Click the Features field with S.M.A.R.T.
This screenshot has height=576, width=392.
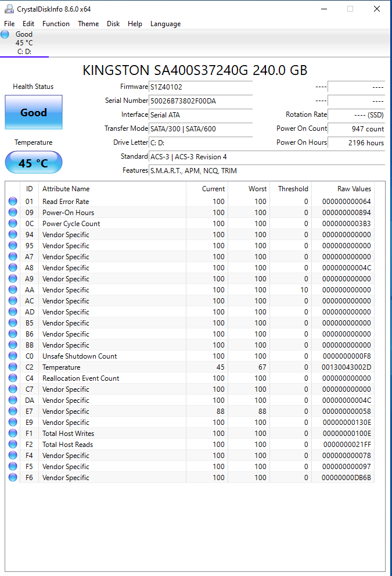click(x=267, y=171)
